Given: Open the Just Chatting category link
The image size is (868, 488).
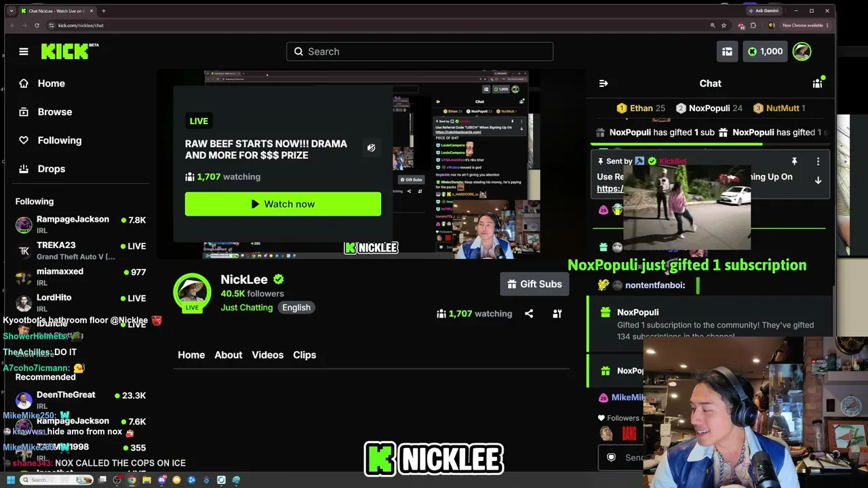Looking at the screenshot, I should pos(247,308).
